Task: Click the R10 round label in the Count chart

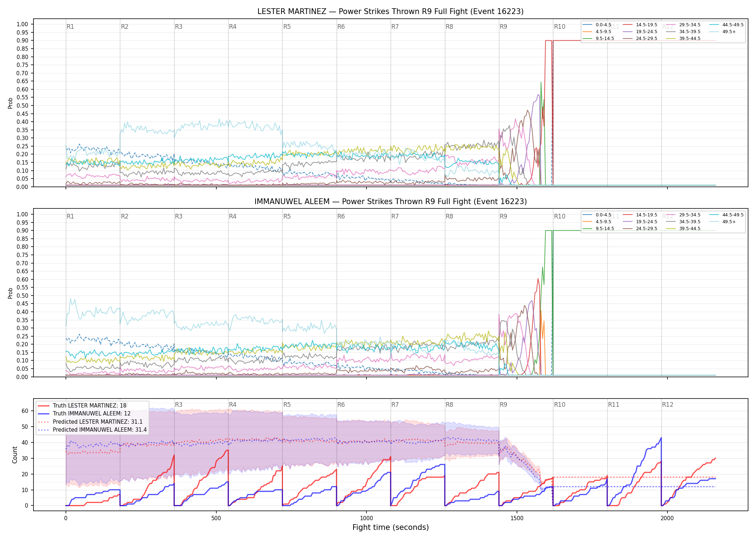Action: point(560,405)
